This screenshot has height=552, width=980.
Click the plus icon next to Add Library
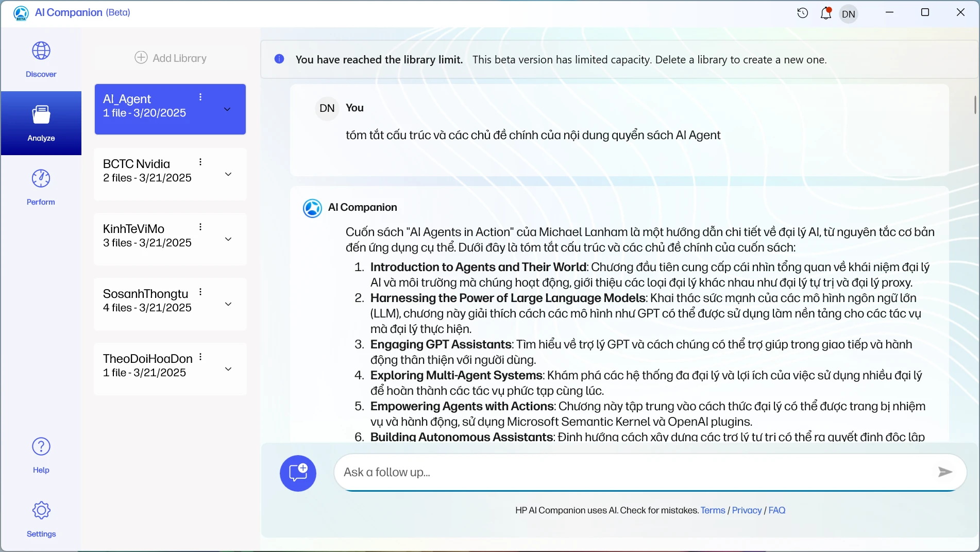[141, 57]
